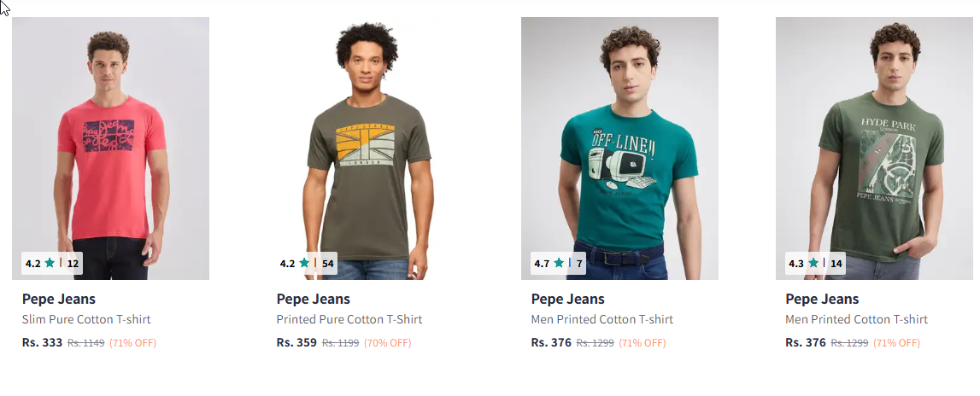The height and width of the screenshot is (396, 980).
Task: Click the Pepe Jeans brand above Rs. 359
Action: (x=314, y=299)
